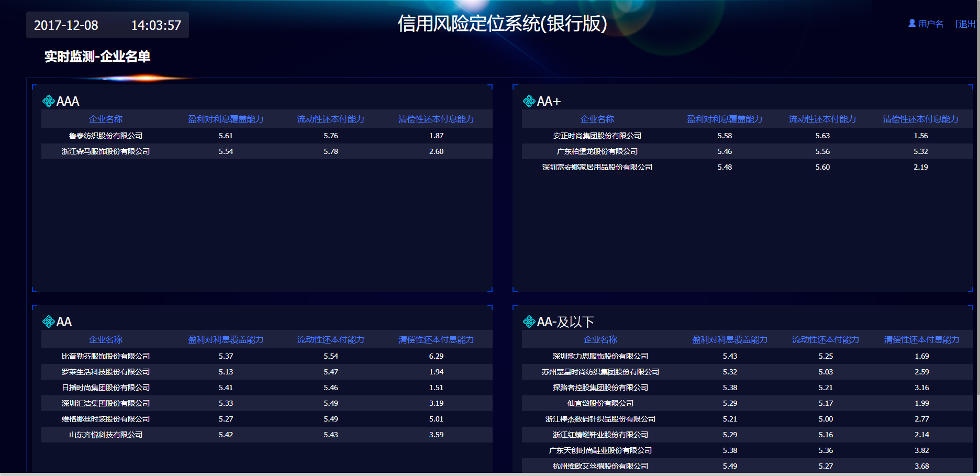The image size is (980, 476).
Task: Select 鲁泰纺织股份有限公司 row
Action: 267,136
